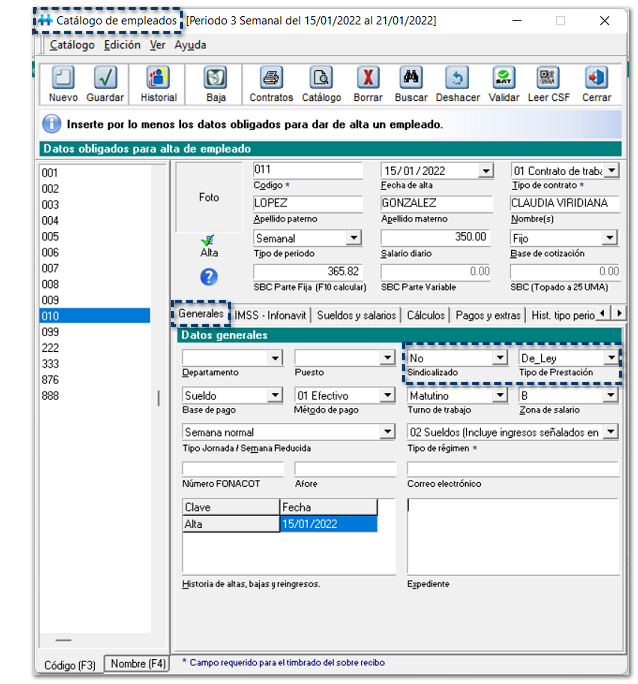Image resolution: width=638 pixels, height=684 pixels.
Task: Open Contratos with the printer icon
Action: pos(271,78)
